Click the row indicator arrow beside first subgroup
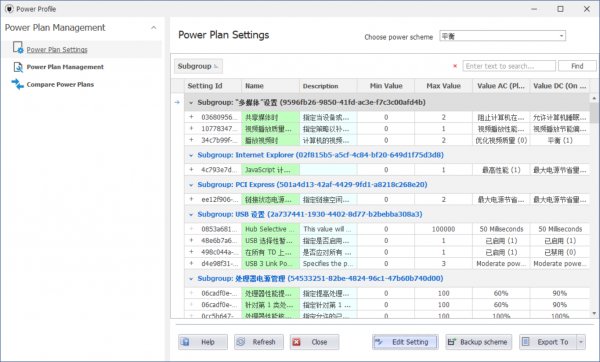The image size is (600, 362). click(177, 102)
